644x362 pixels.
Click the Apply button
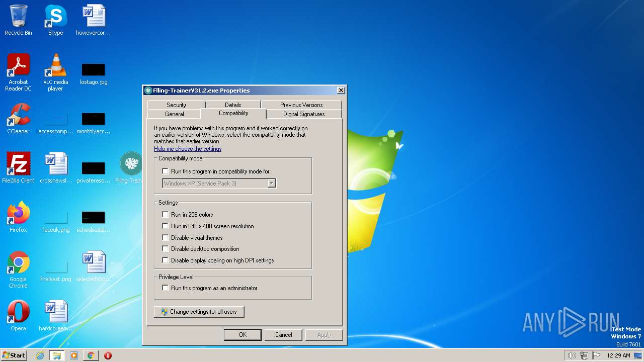click(x=324, y=335)
